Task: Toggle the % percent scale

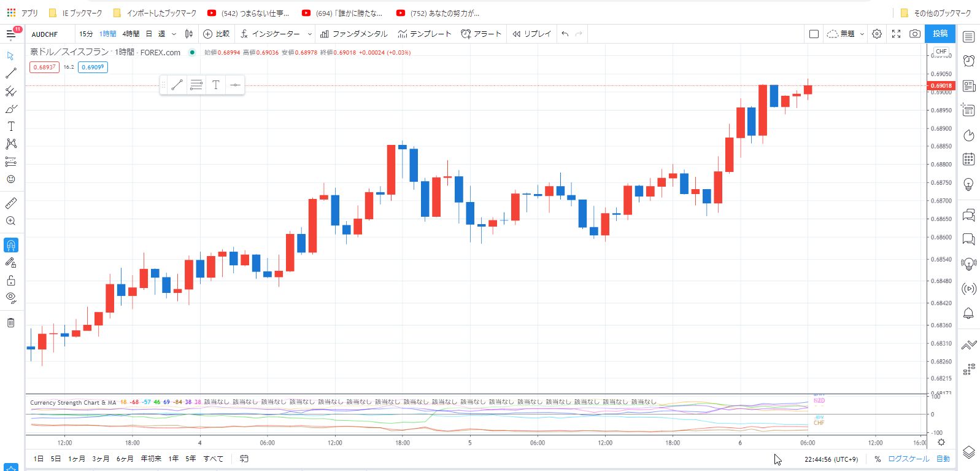Action: pos(878,459)
